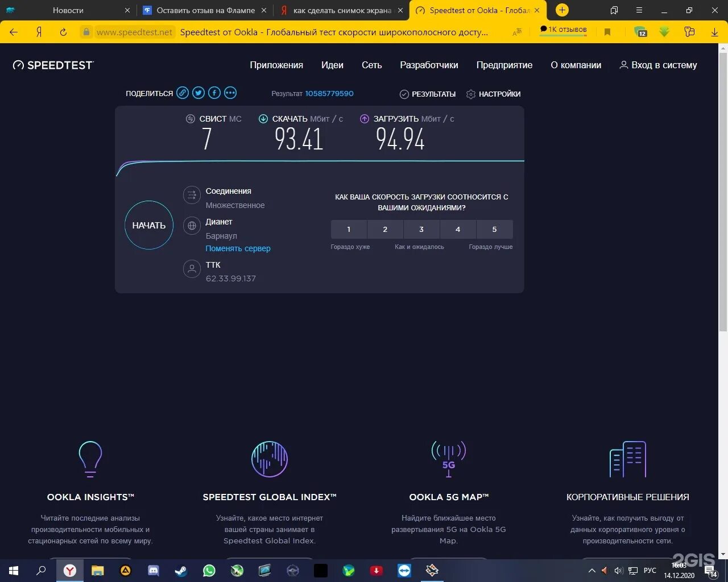This screenshot has height=582, width=728.
Task: Click IP address 62.33.99.137
Action: pos(231,278)
